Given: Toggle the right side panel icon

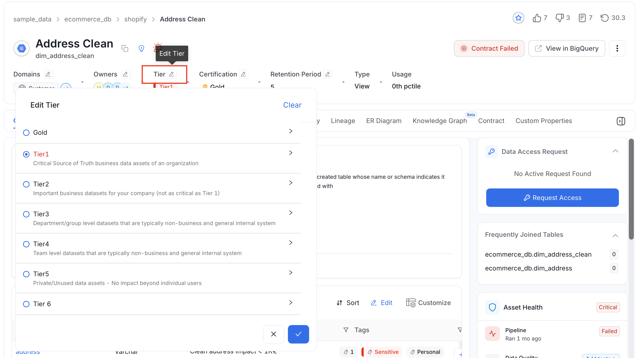Looking at the screenshot, I should coord(621,121).
